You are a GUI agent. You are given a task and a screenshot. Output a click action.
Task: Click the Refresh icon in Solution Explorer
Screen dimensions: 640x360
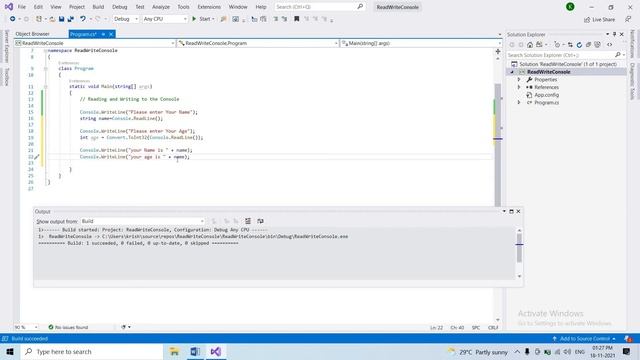click(x=579, y=44)
